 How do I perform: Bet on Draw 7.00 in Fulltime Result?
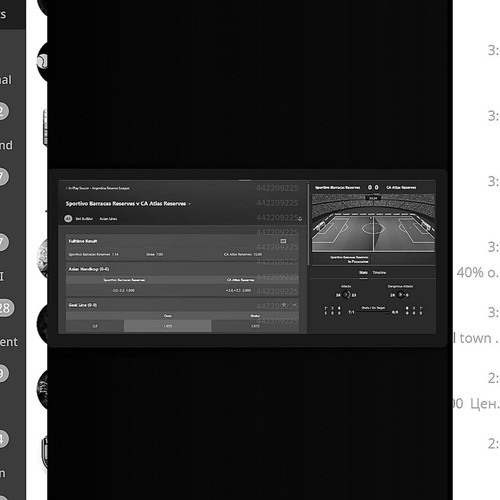point(154,254)
